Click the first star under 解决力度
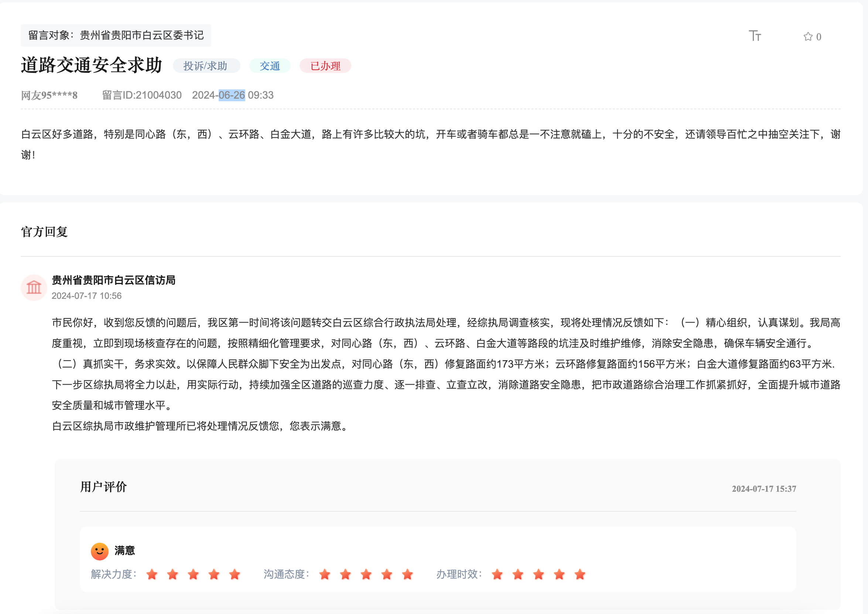The width and height of the screenshot is (868, 614). click(152, 574)
